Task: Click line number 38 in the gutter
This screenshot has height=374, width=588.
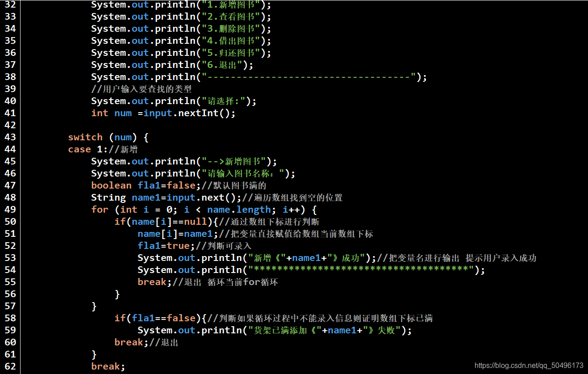Action: pos(10,77)
